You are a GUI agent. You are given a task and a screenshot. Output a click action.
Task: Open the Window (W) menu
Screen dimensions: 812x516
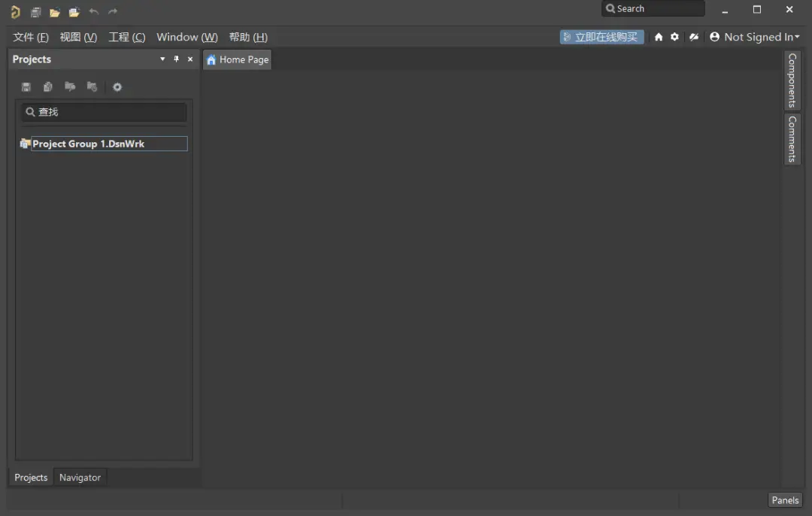tap(187, 38)
